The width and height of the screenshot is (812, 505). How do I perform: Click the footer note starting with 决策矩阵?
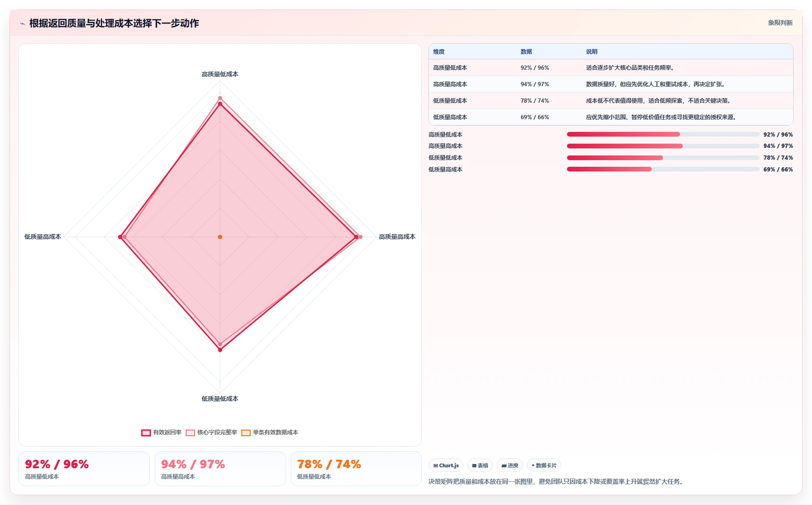pos(557,482)
